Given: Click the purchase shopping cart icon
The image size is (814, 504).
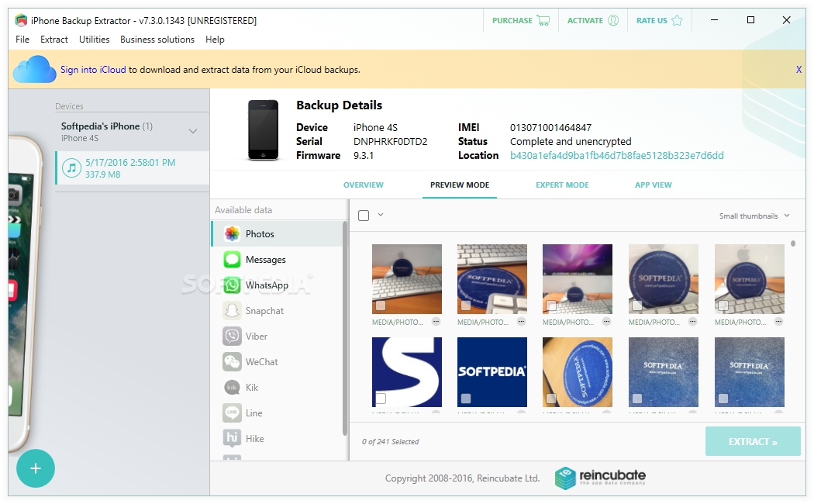Looking at the screenshot, I should tap(543, 21).
